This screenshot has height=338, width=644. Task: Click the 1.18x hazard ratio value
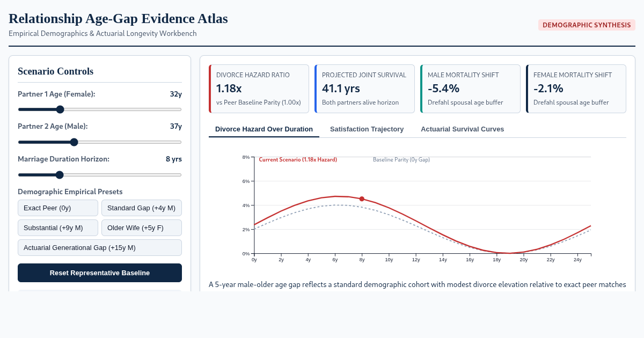click(229, 89)
